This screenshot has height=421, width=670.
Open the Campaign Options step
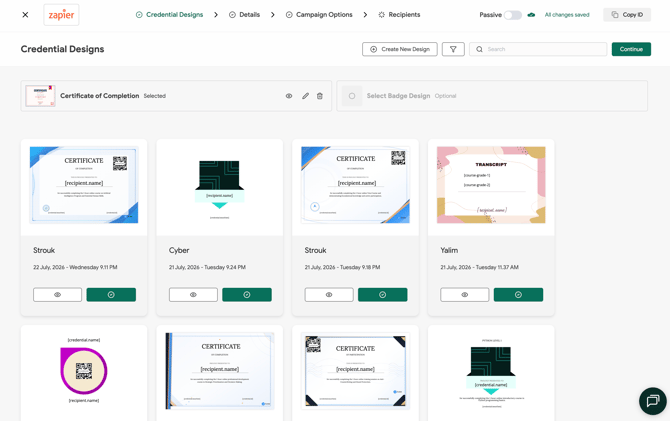[x=319, y=15]
